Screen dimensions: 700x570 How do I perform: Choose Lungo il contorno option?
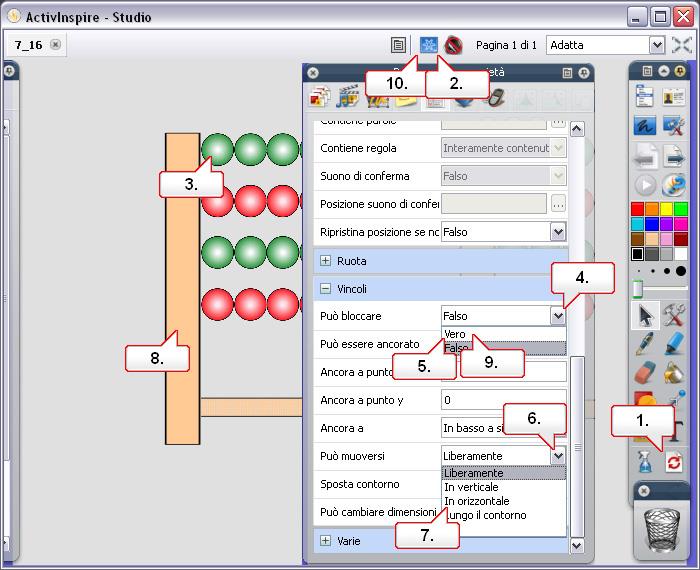pyautogui.click(x=504, y=515)
